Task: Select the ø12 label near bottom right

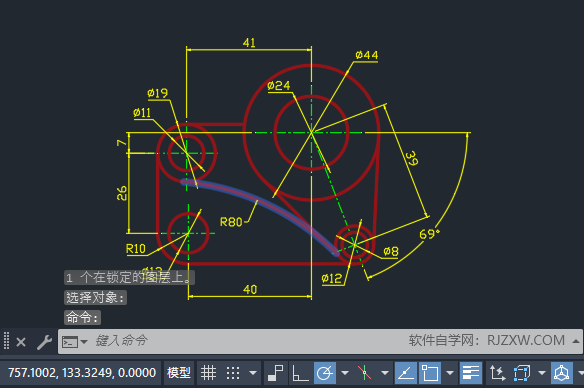Action: [331, 278]
